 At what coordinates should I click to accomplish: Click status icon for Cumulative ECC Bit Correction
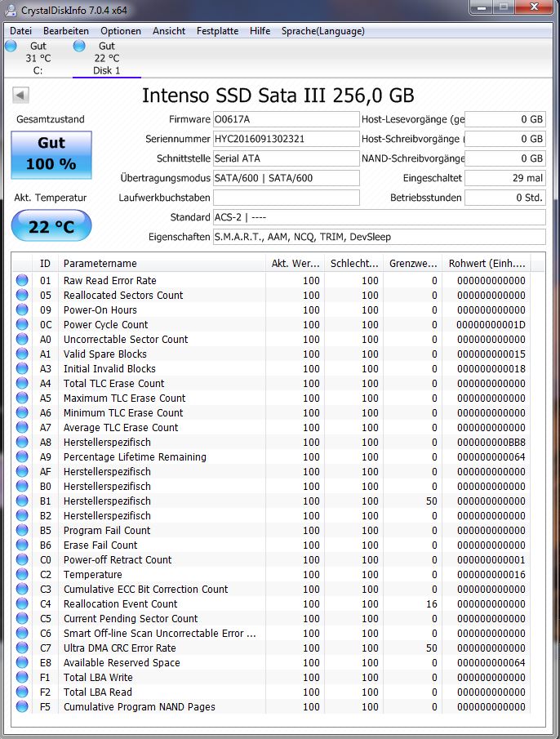point(22,589)
